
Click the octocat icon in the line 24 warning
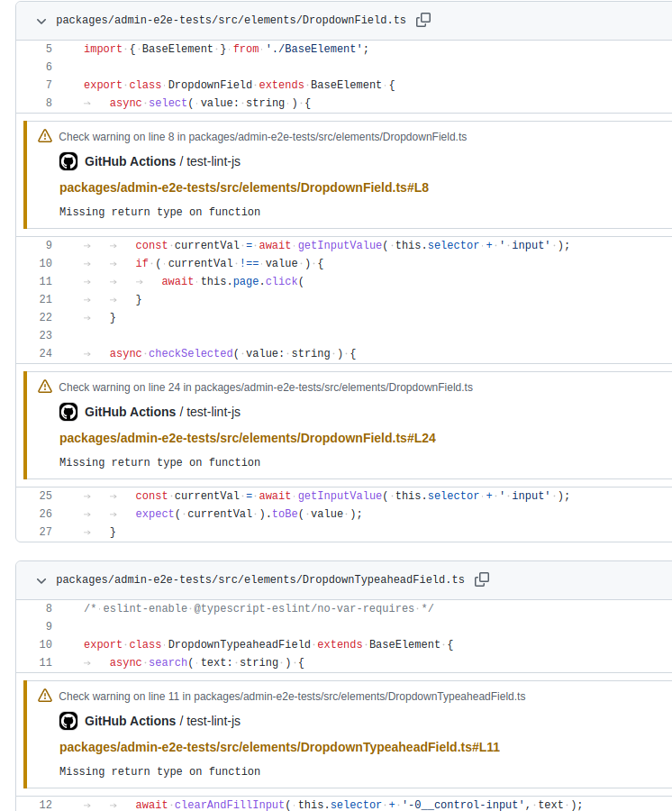(68, 412)
